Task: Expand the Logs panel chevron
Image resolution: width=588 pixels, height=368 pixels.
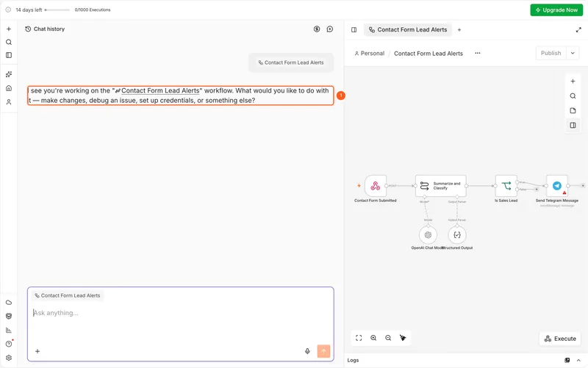Action: 578,360
